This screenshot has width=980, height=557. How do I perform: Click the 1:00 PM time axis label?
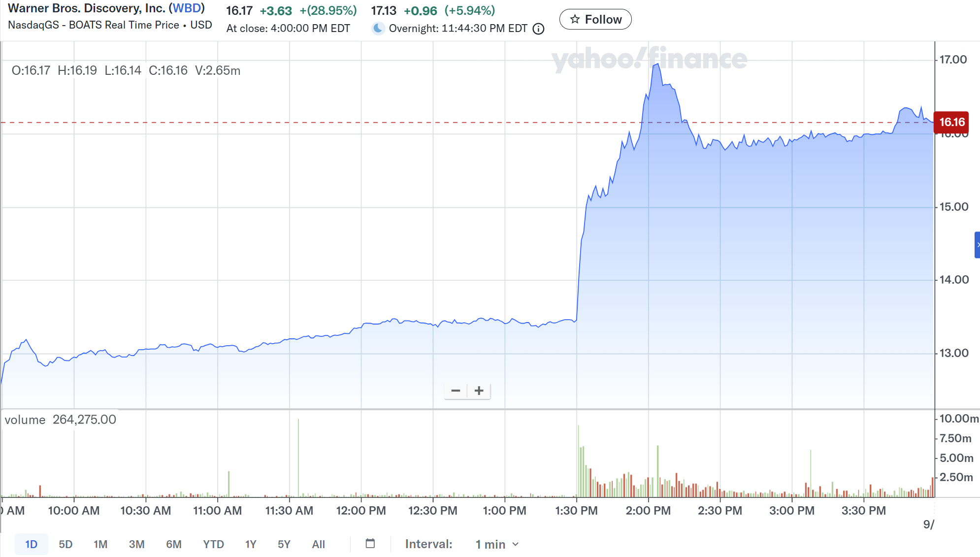504,511
